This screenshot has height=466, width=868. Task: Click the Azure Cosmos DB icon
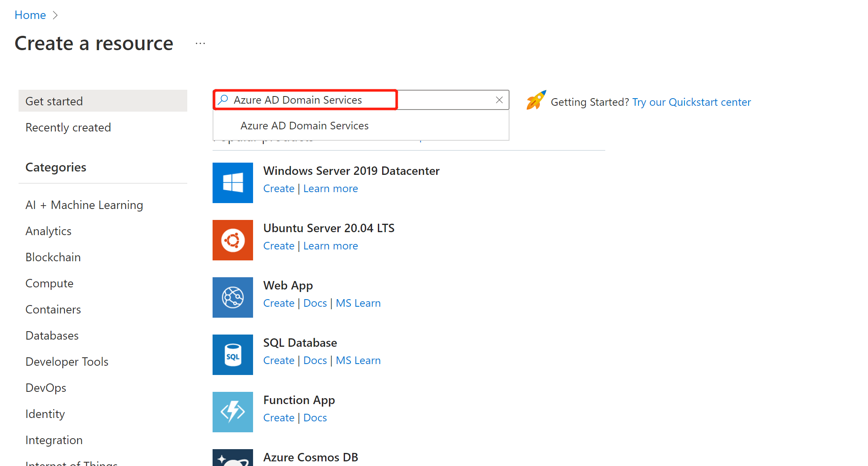[233, 458]
